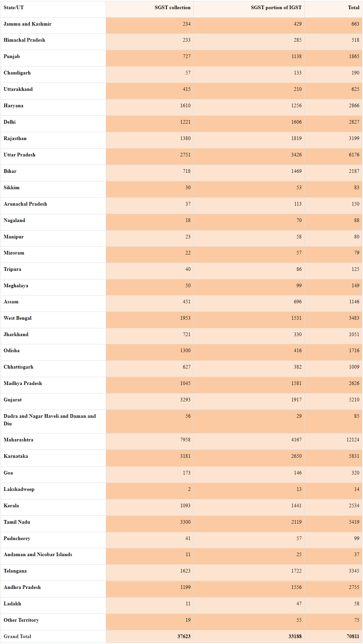Click the Punjab state name cell
Viewport: 363px width, 644px height.
click(12, 56)
